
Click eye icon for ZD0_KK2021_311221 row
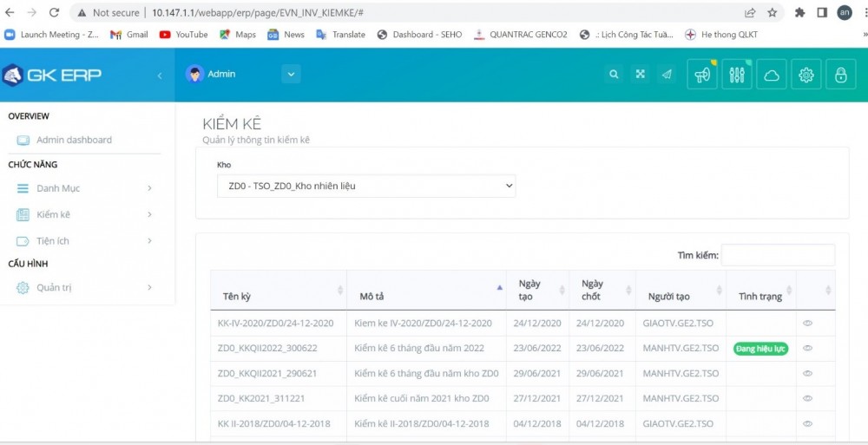tap(807, 398)
